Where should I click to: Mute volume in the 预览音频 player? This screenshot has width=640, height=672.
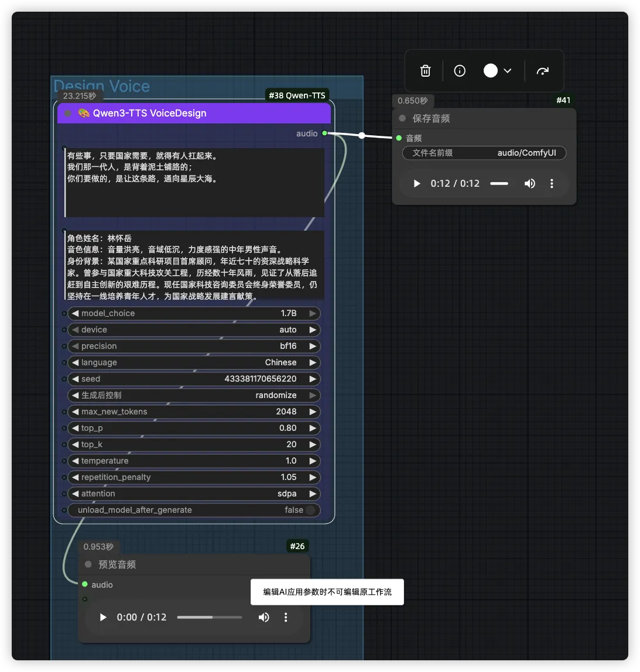[263, 617]
